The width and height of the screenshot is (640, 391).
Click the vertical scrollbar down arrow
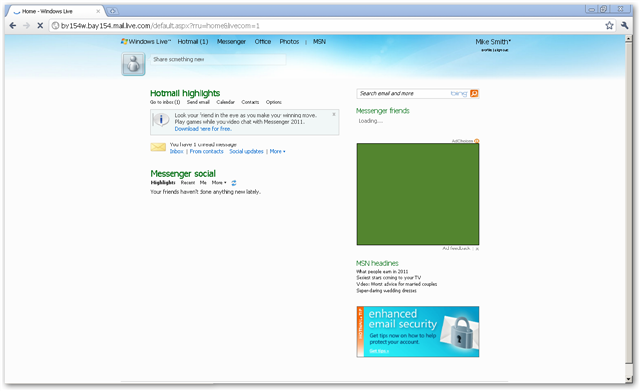coord(629,379)
